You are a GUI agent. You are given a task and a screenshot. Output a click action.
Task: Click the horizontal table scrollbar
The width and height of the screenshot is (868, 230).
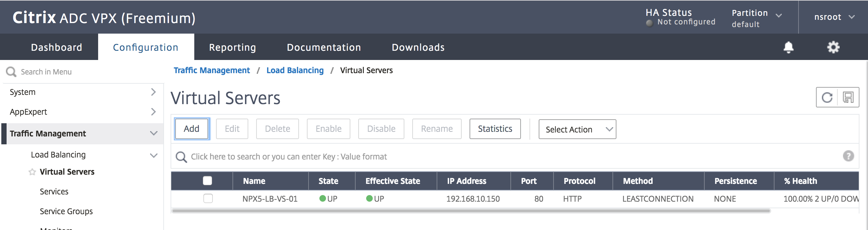[471, 211]
